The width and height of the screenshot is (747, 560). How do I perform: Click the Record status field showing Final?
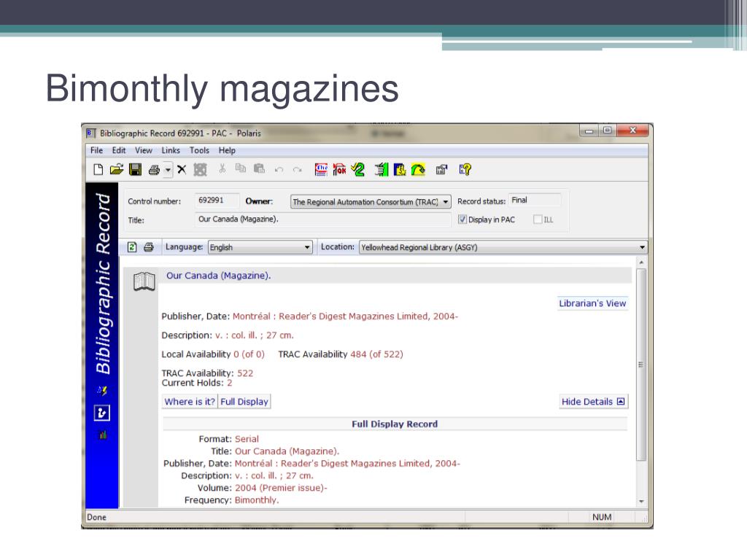pos(535,201)
